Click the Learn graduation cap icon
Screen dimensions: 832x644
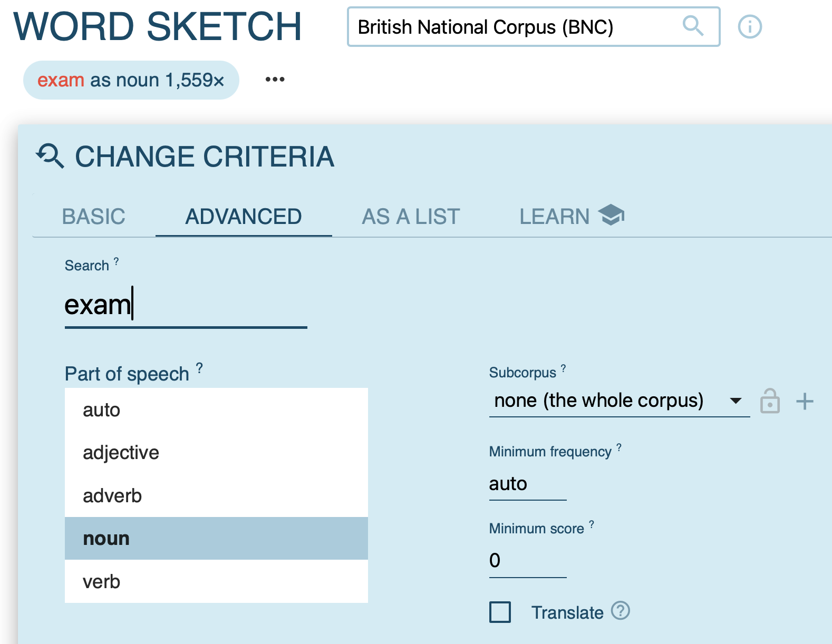click(611, 216)
